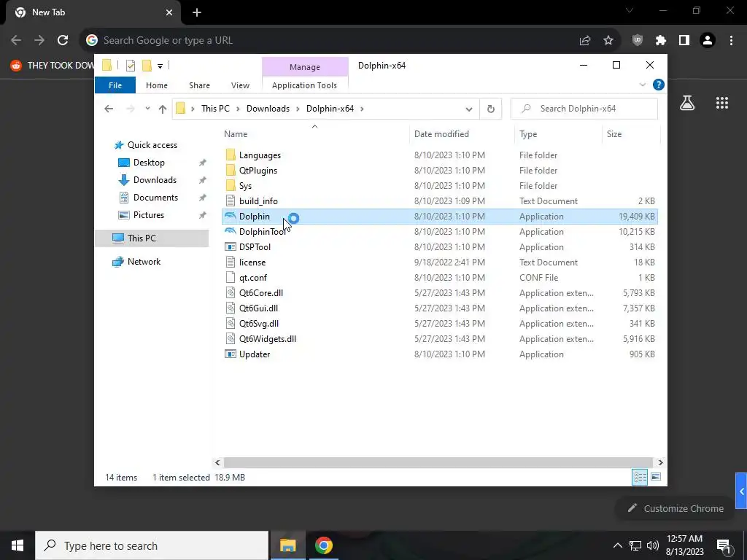The height and width of the screenshot is (560, 747).
Task: Click New folder icon in quick access toolbar
Action: click(x=147, y=65)
